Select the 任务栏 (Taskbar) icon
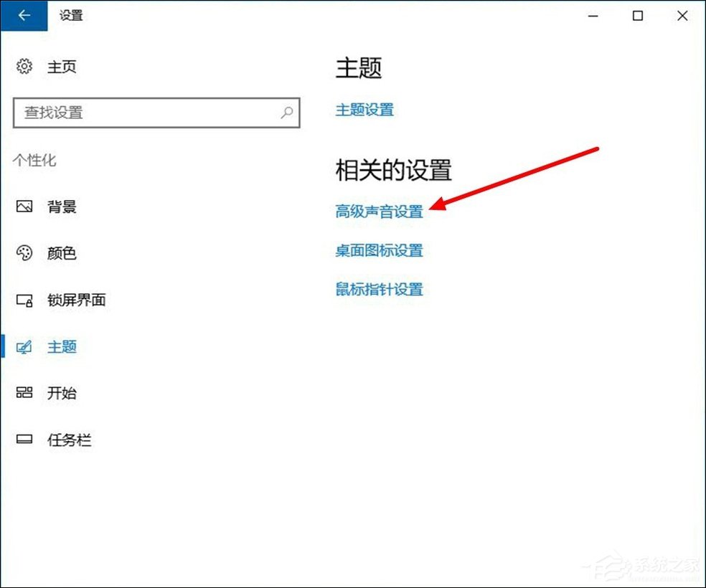 point(23,440)
